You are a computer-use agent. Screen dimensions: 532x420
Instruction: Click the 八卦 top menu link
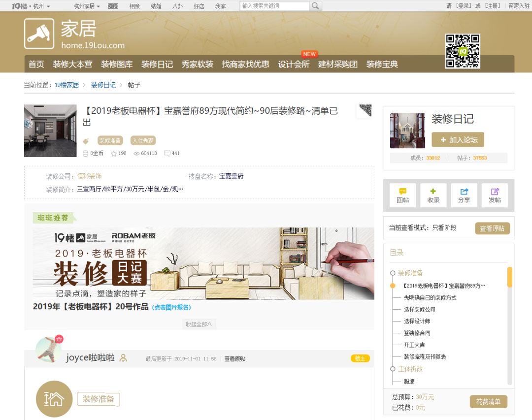pyautogui.click(x=177, y=6)
